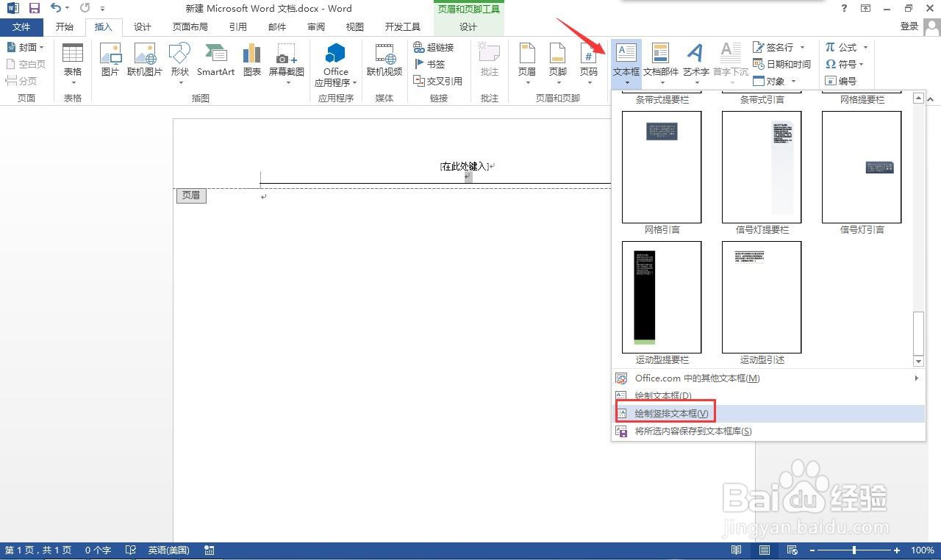Open Quick Parts (文档部件)
The height and width of the screenshot is (560, 941).
click(661, 64)
